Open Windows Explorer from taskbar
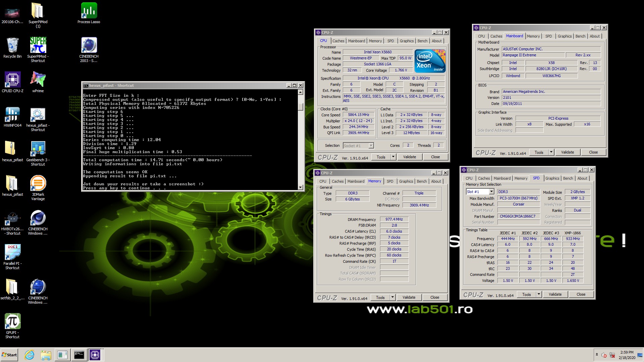 tap(46, 355)
